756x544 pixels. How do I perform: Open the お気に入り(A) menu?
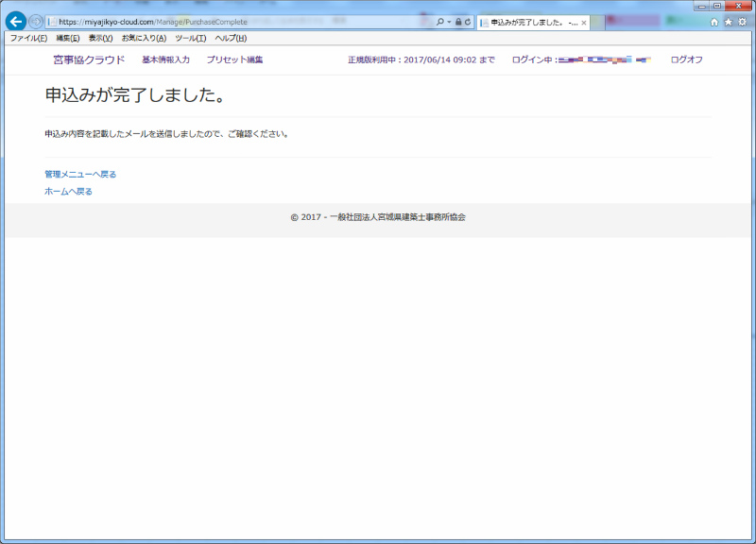click(144, 38)
